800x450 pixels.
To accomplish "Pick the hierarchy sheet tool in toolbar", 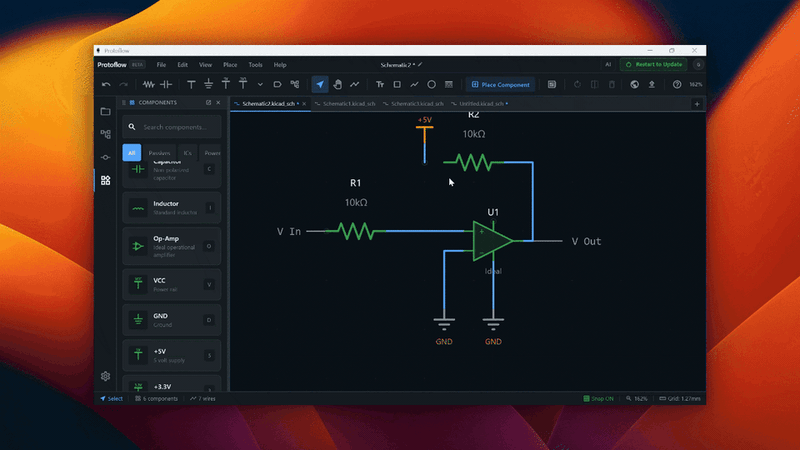I will pos(295,85).
